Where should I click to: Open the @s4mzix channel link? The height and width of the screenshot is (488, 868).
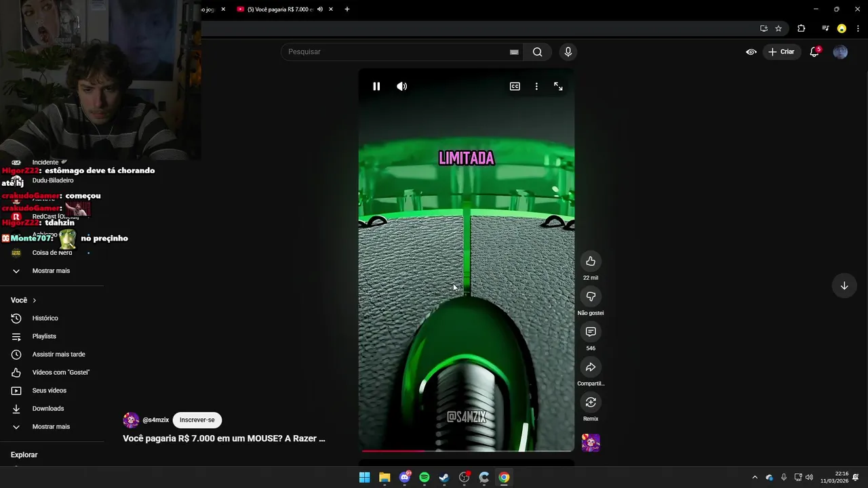[x=155, y=420]
